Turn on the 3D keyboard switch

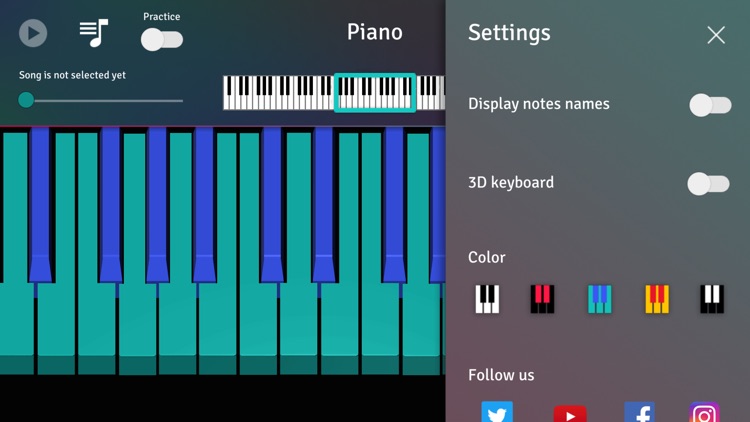coord(708,184)
